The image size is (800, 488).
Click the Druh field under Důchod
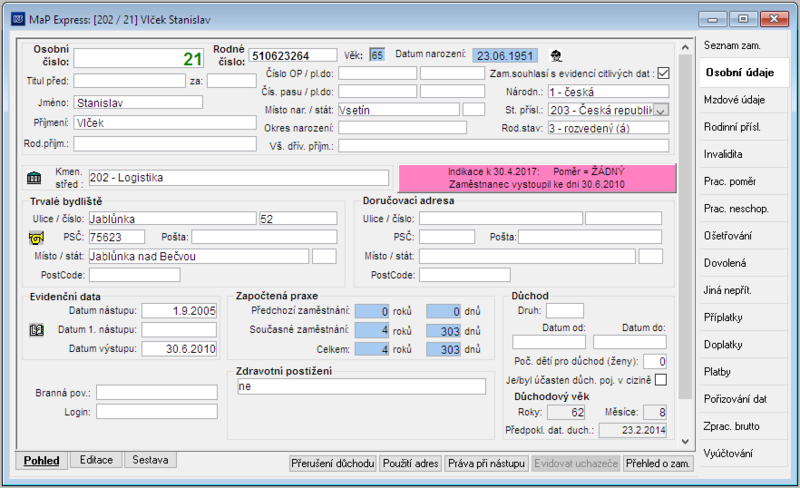[x=565, y=310]
